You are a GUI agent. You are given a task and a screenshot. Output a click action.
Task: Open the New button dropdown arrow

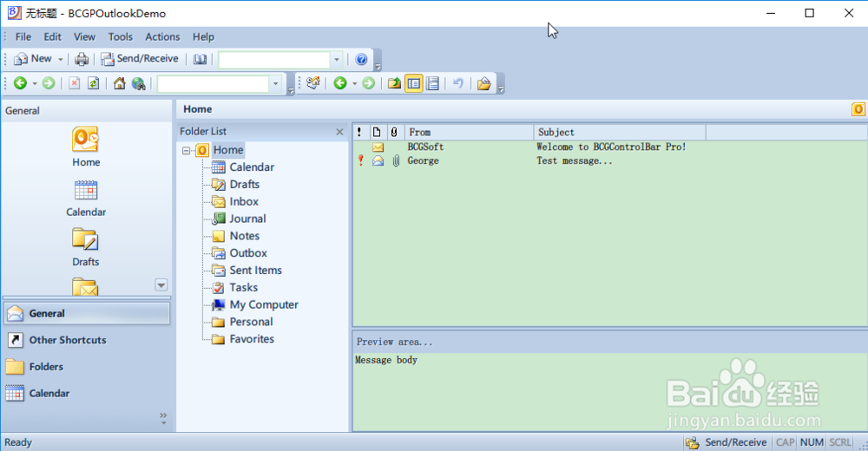tap(61, 59)
